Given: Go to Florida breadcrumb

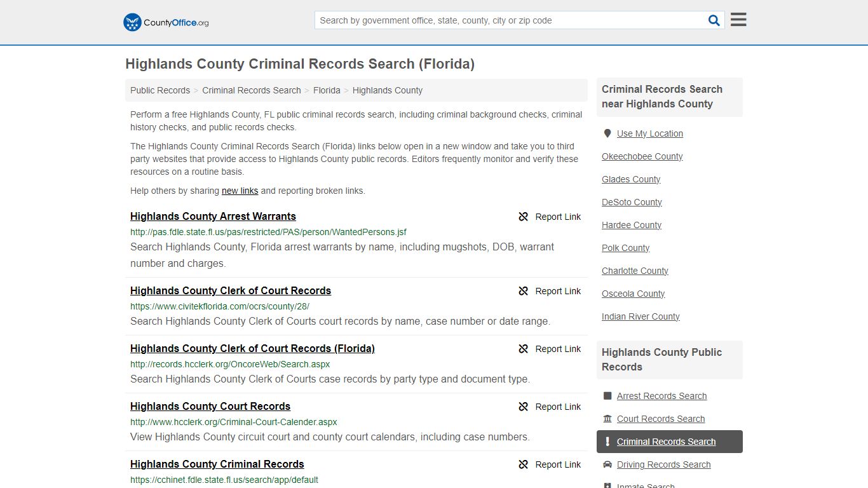Looking at the screenshot, I should coord(327,90).
